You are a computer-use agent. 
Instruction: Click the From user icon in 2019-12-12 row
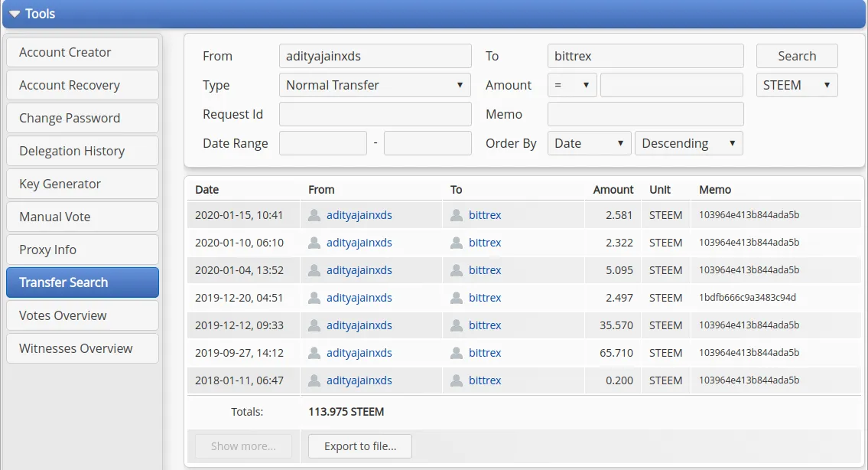(314, 325)
